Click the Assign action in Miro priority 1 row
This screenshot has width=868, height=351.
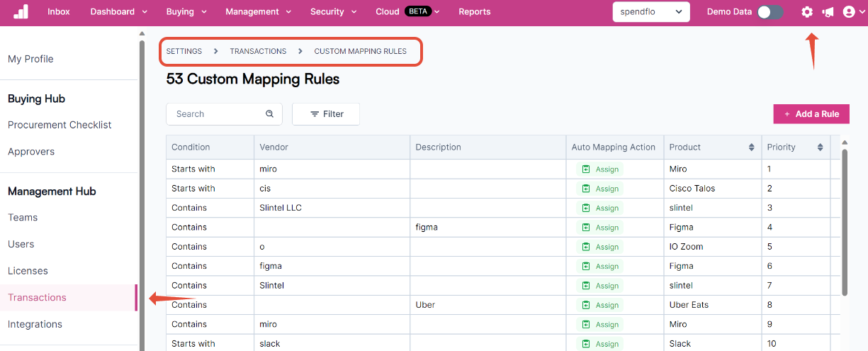[x=600, y=169]
